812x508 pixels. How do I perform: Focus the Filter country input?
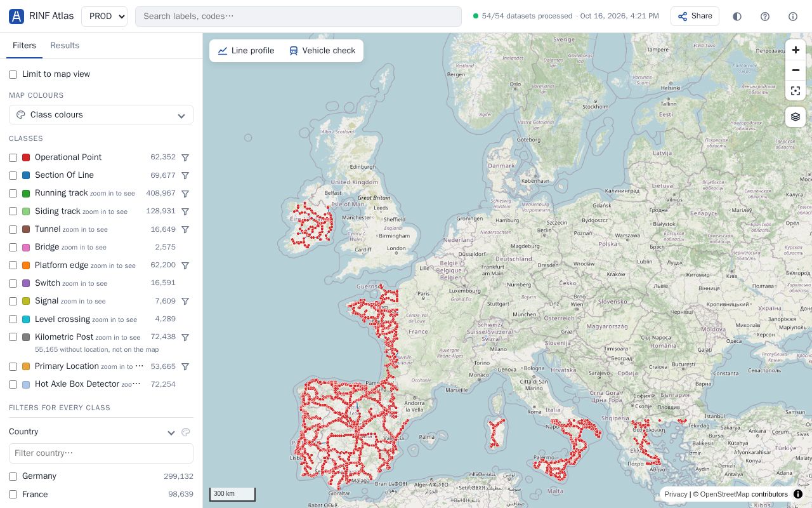[x=101, y=453]
